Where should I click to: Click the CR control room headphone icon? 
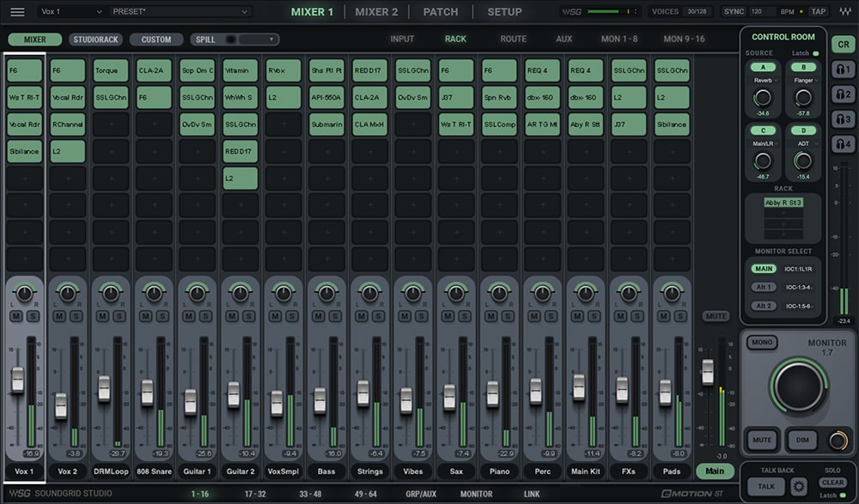click(841, 42)
